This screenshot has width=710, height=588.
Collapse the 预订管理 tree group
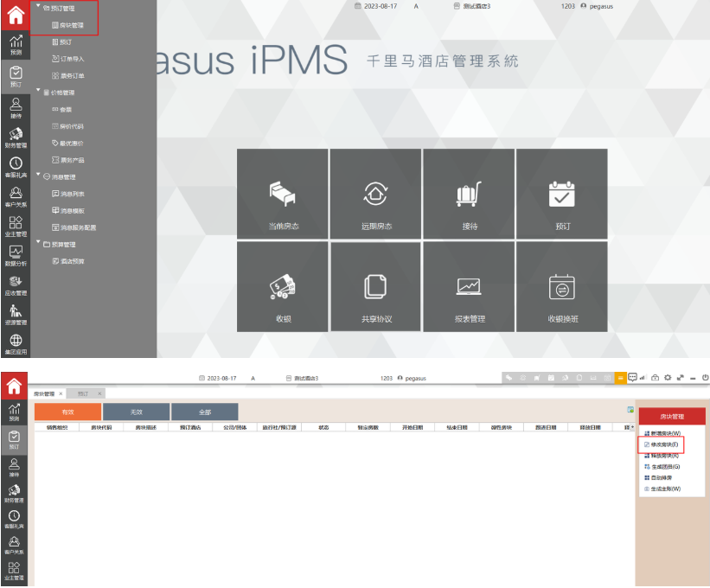pyautogui.click(x=38, y=6)
